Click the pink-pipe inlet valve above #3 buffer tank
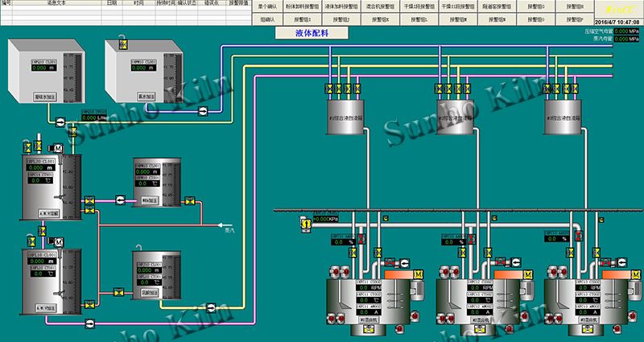The height and width of the screenshot is (342, 644). tap(575, 89)
